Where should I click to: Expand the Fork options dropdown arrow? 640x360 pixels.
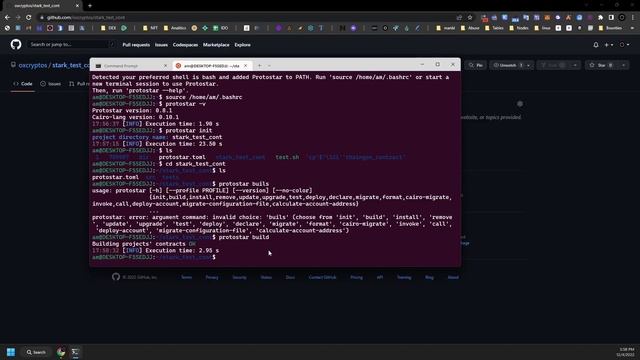coord(575,65)
